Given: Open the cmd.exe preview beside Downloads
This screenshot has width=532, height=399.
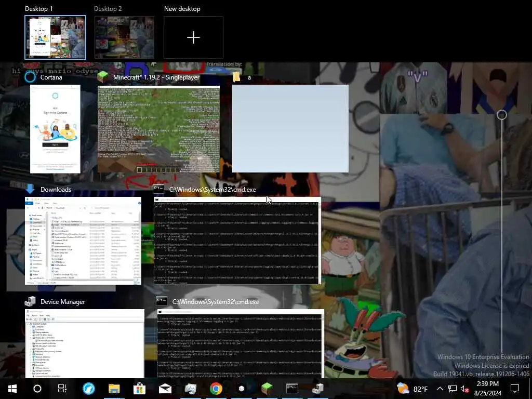Looking at the screenshot, I should click(237, 241).
